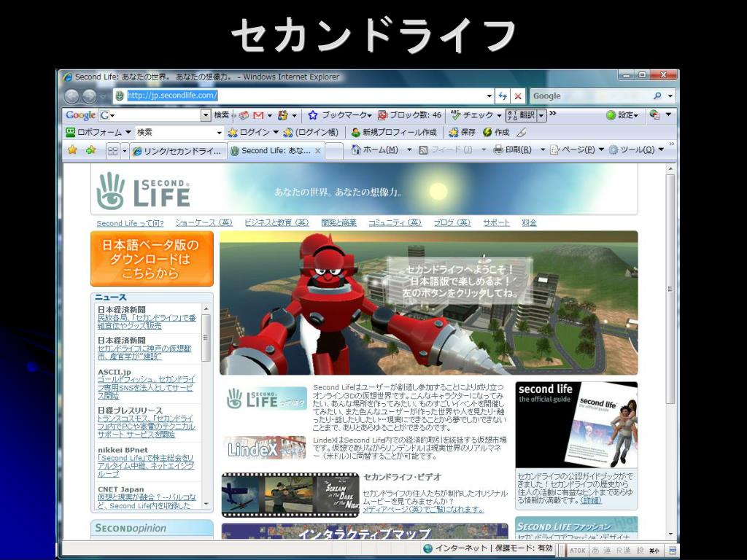Viewport: 747px width, 560px height.
Task: Close the Second Life tab
Action: (318, 150)
